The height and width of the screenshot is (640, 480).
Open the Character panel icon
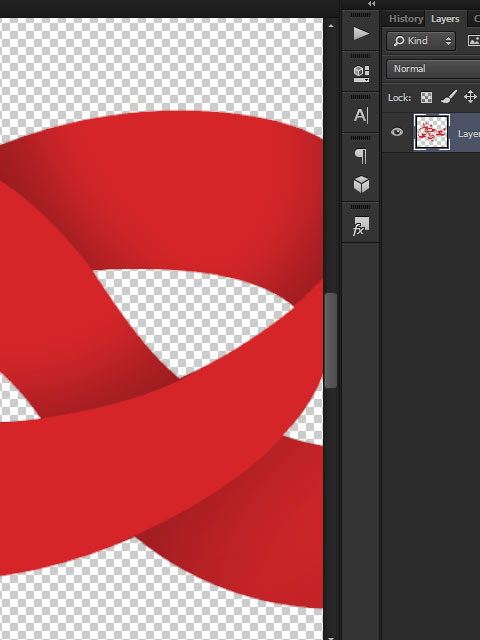[x=361, y=115]
